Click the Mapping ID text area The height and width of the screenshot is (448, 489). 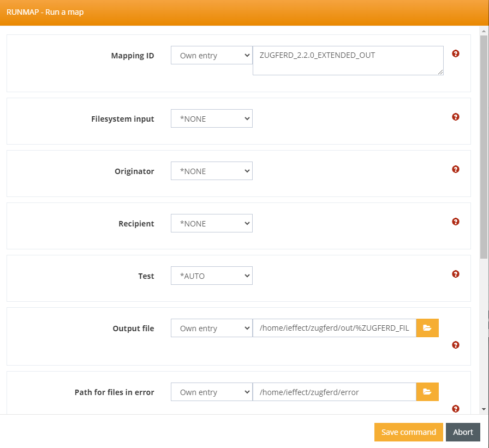click(348, 60)
